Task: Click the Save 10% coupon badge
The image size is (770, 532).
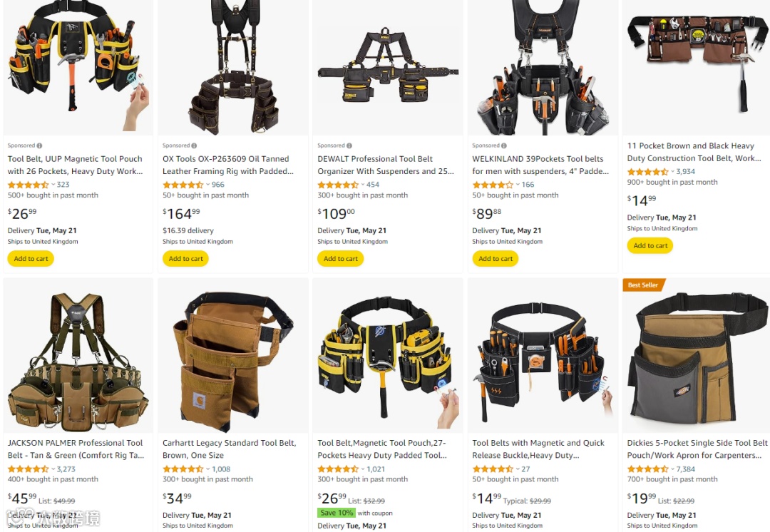Action: pos(337,513)
